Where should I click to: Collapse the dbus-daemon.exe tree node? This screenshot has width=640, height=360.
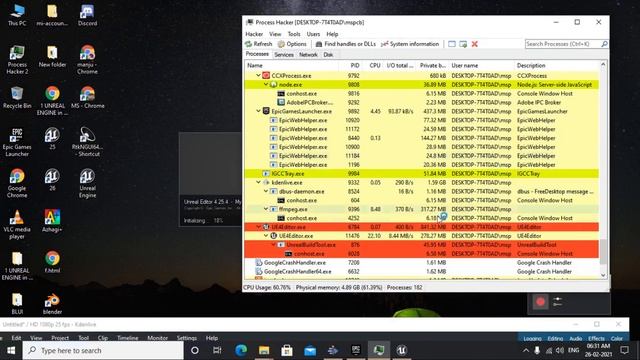pyautogui.click(x=266, y=191)
